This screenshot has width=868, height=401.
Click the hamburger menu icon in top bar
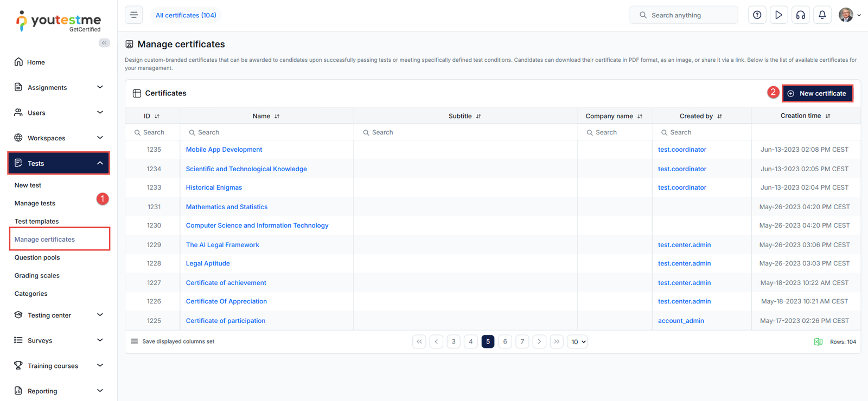(134, 15)
